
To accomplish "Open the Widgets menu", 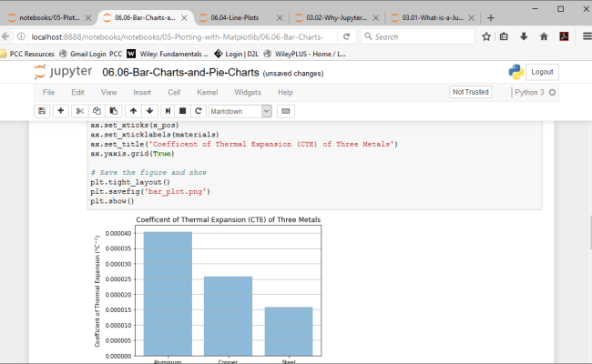I will 248,93.
